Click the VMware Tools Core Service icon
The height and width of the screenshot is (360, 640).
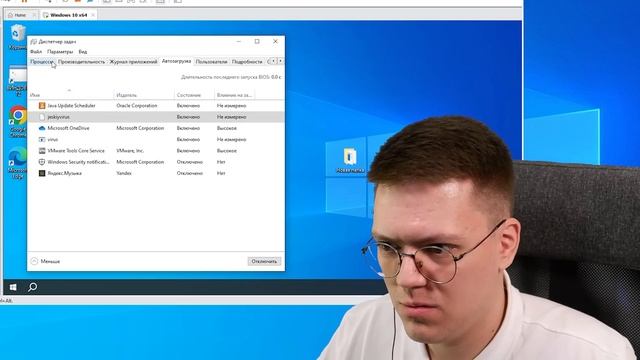[x=42, y=151]
